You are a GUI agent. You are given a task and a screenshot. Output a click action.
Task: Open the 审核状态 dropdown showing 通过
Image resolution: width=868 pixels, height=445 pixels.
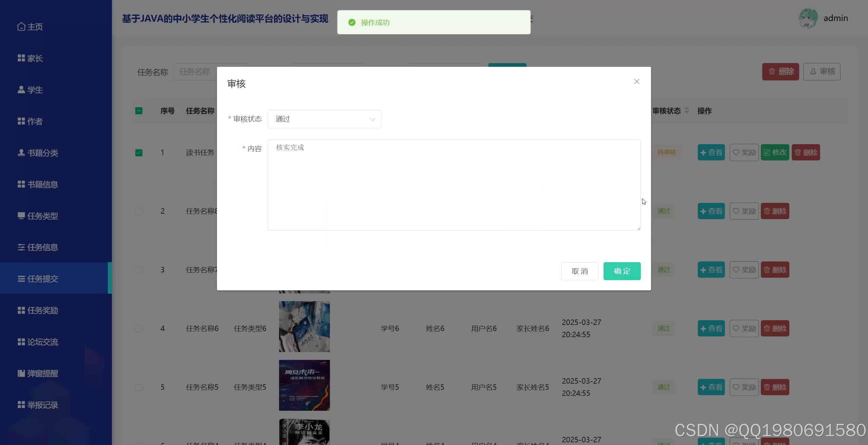[324, 119]
